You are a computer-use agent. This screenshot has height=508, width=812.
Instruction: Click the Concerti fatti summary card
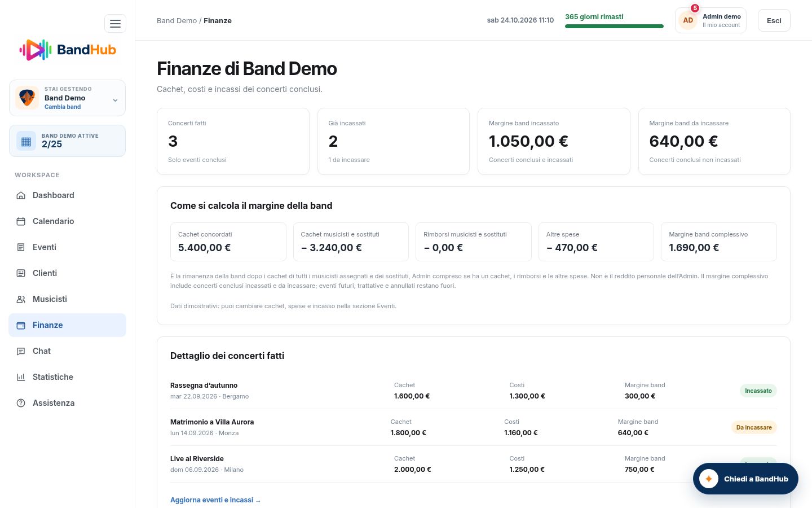tap(233, 141)
